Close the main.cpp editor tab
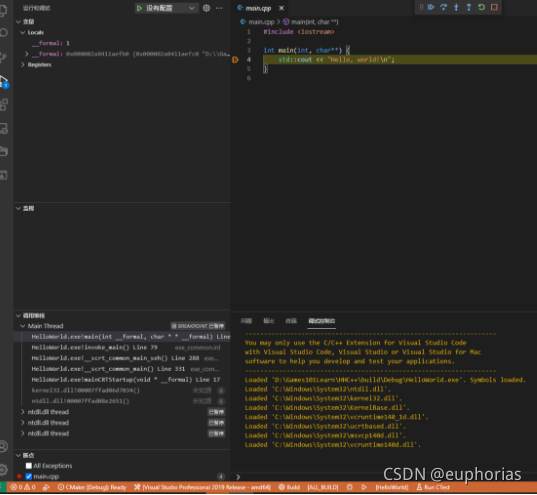537x495 pixels. [x=281, y=8]
